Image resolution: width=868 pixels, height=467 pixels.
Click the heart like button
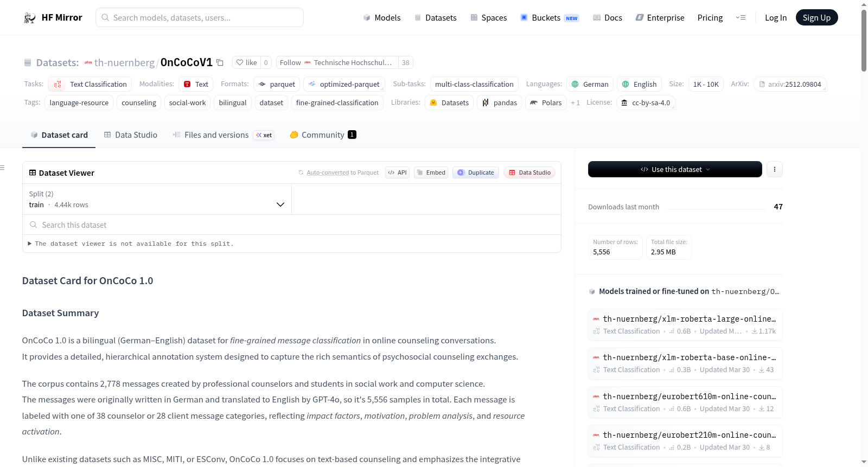tap(246, 62)
